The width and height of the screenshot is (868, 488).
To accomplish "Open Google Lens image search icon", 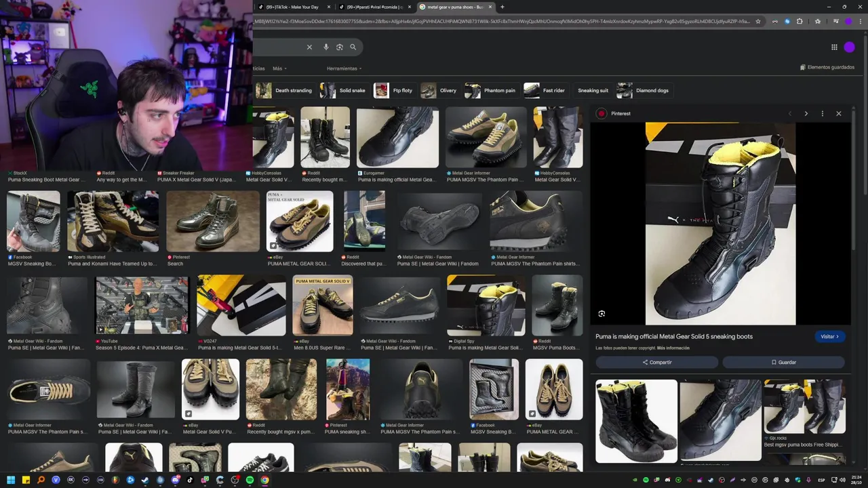I will [x=340, y=47].
